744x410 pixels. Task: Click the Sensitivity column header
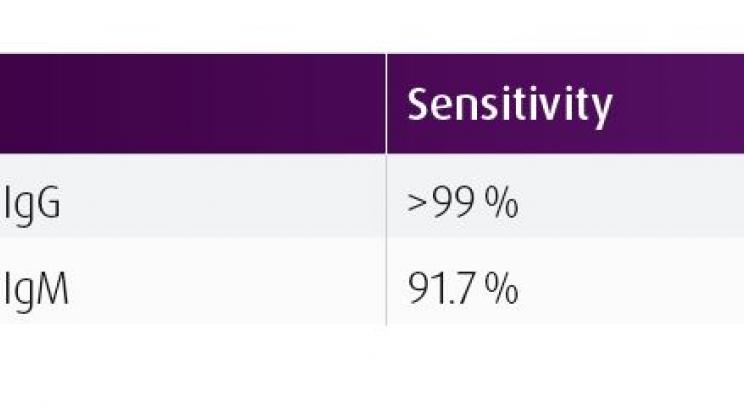tap(508, 105)
